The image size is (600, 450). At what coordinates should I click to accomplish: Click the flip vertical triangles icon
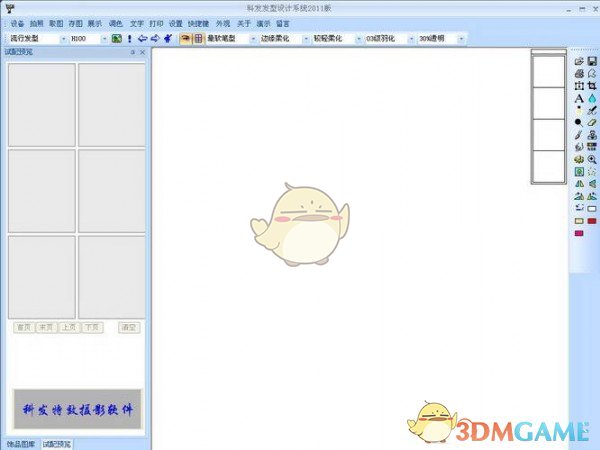[592, 184]
